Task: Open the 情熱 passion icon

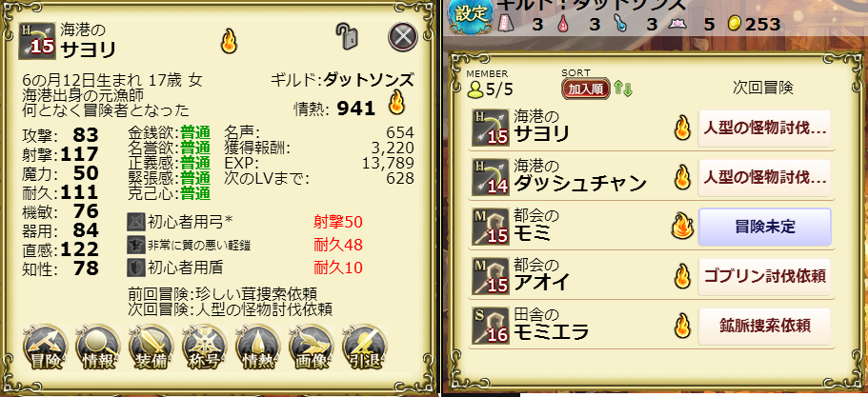Action: point(257,347)
